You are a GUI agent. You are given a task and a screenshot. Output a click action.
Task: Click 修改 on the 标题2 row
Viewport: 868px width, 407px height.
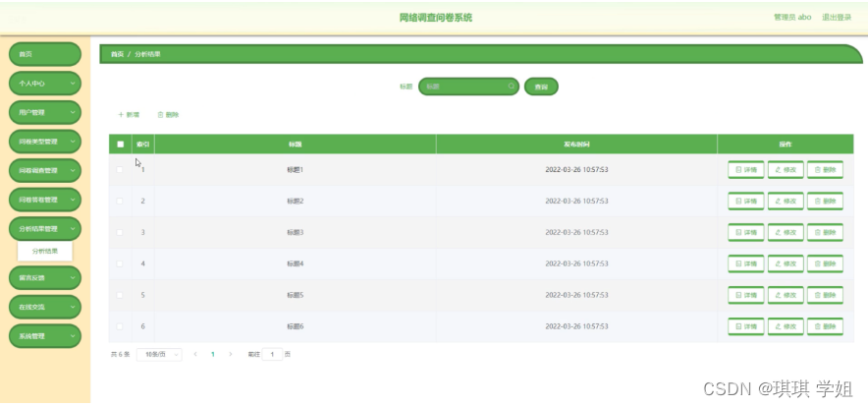click(786, 202)
